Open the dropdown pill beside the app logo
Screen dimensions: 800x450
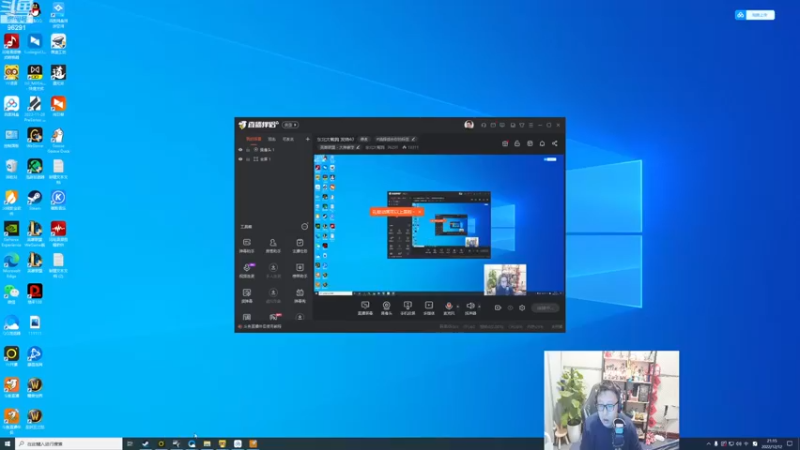290,125
